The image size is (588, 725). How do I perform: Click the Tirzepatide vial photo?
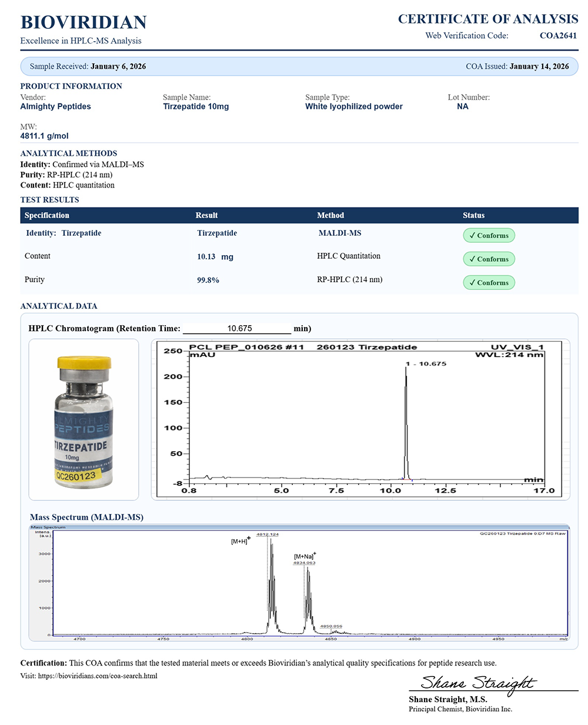pos(83,420)
